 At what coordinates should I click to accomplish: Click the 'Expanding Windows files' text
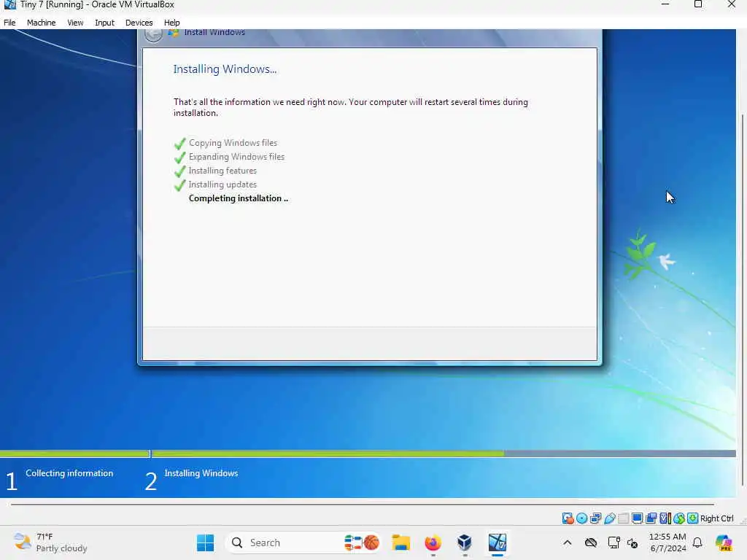pos(236,157)
